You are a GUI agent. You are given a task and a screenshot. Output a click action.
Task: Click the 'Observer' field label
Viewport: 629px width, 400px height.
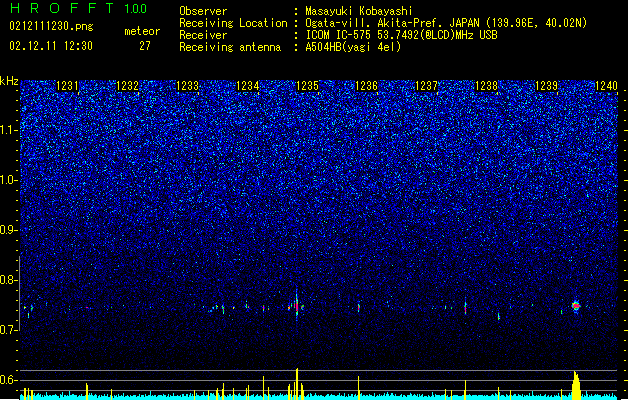pos(203,11)
